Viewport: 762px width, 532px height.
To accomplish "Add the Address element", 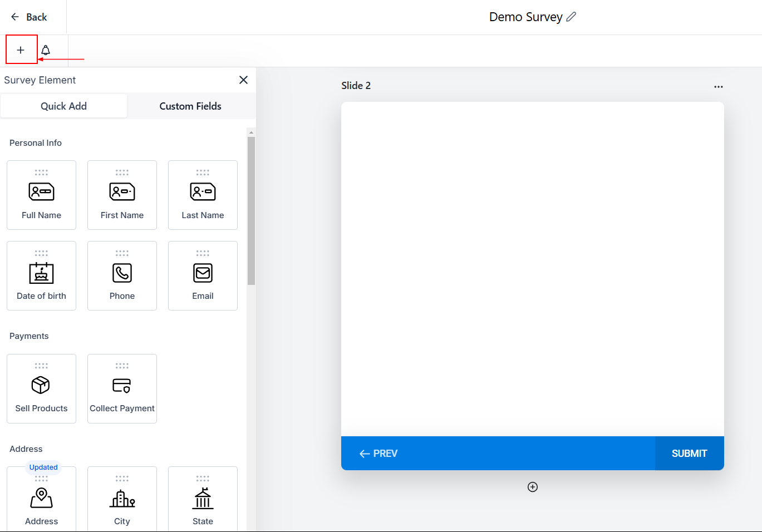I will (42, 500).
